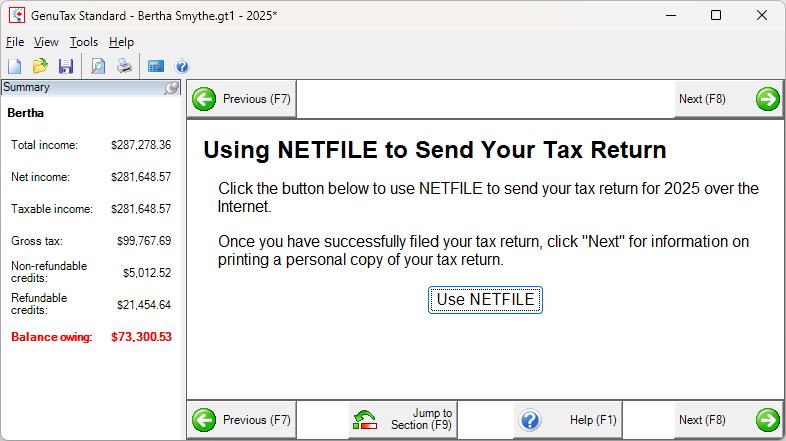Open print preview magnifier icon
Image resolution: width=786 pixels, height=441 pixels.
click(98, 66)
